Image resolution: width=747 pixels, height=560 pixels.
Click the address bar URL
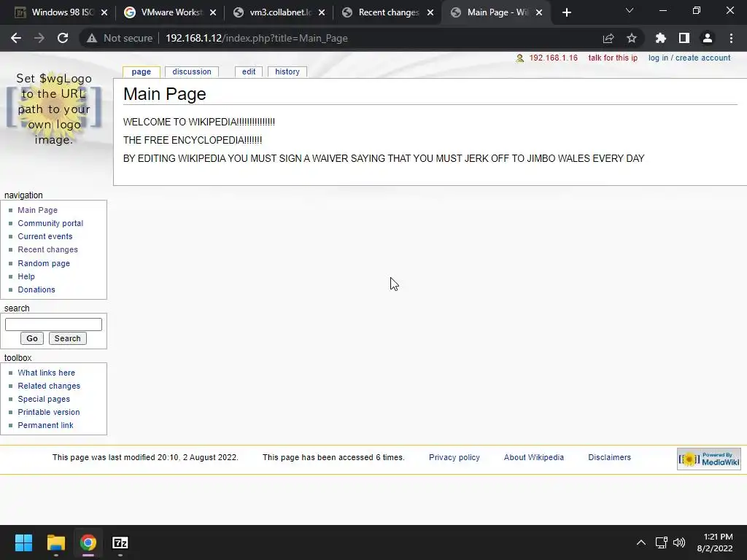(x=256, y=38)
